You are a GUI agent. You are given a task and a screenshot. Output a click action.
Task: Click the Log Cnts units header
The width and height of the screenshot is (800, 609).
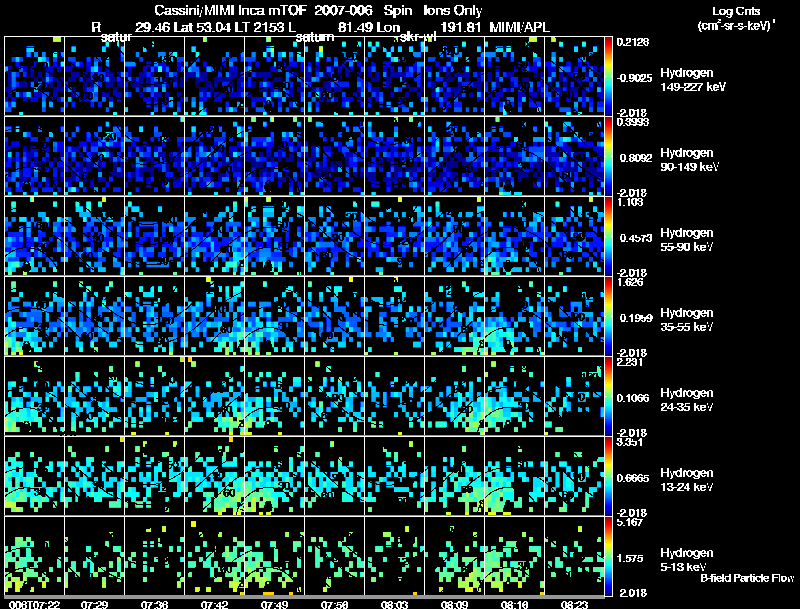[736, 18]
